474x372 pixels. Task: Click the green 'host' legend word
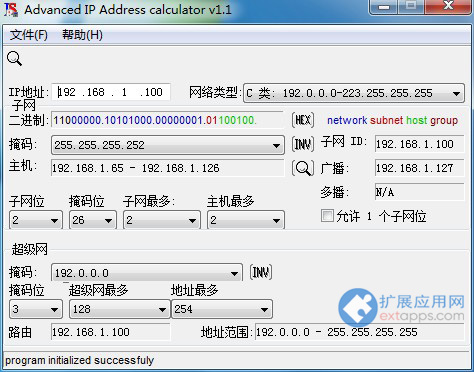click(417, 120)
